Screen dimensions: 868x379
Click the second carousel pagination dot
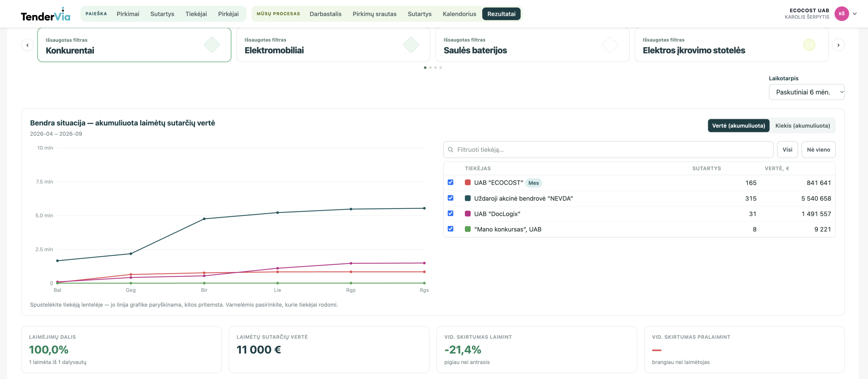430,68
